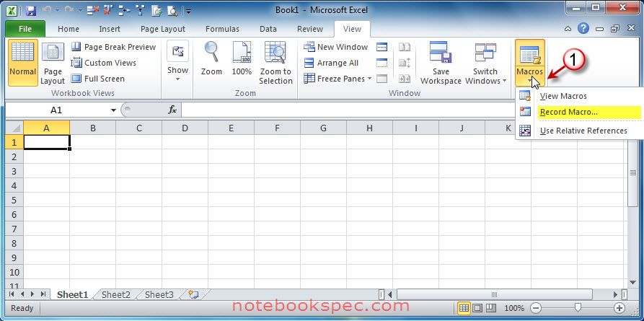Switch to the Home tab

[x=69, y=29]
